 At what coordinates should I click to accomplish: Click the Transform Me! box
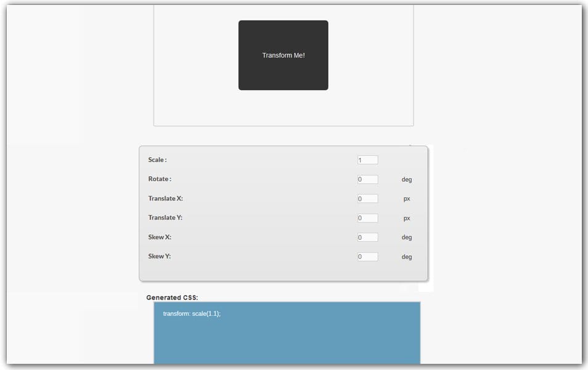[x=283, y=55]
